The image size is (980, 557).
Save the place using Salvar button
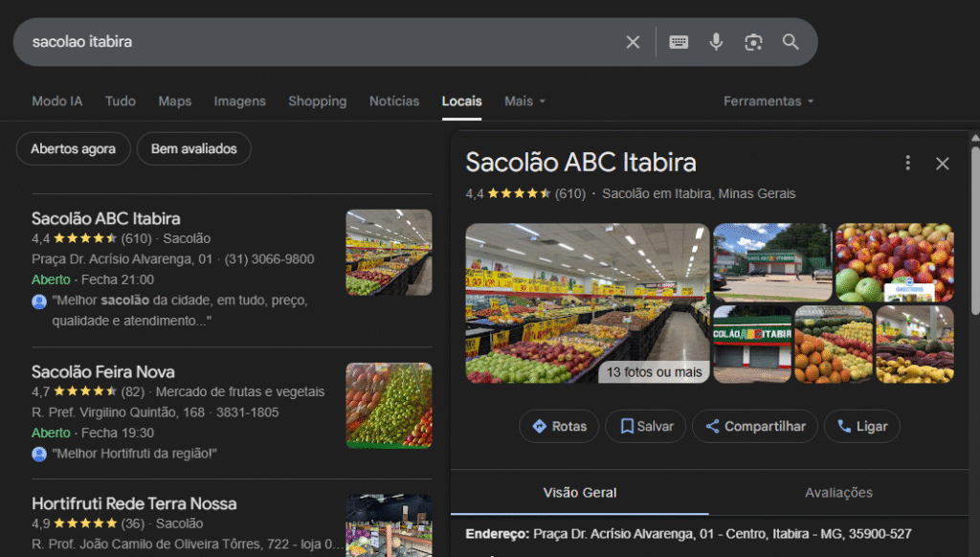coord(645,427)
